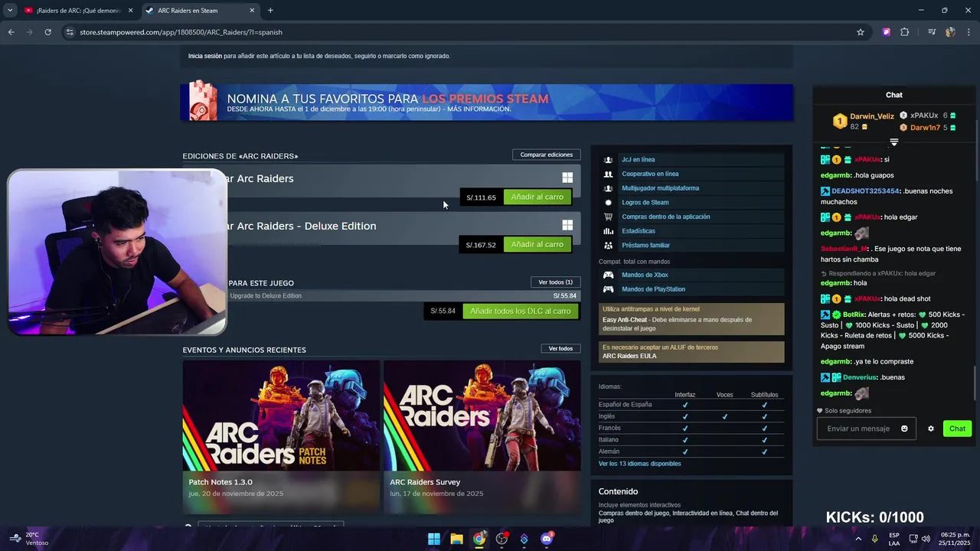980x551 pixels.
Task: Click Comparar ediciones button
Action: click(x=546, y=155)
